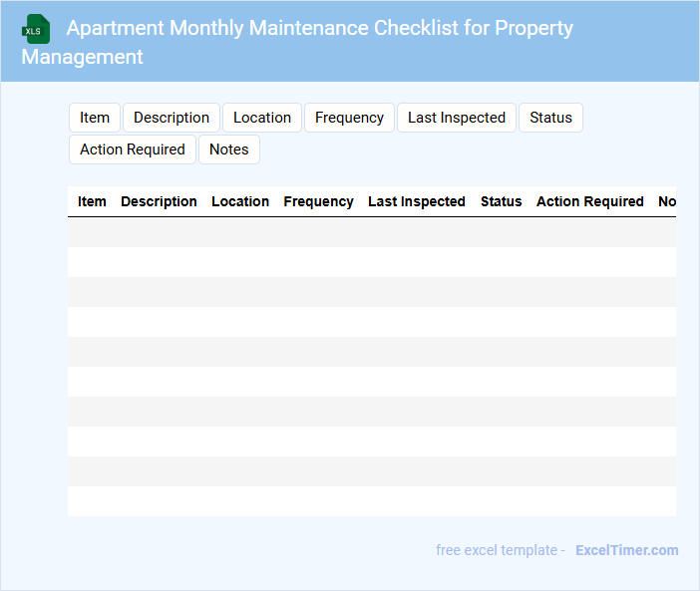The image size is (700, 591).
Task: Select the Item tag button
Action: 95,118
